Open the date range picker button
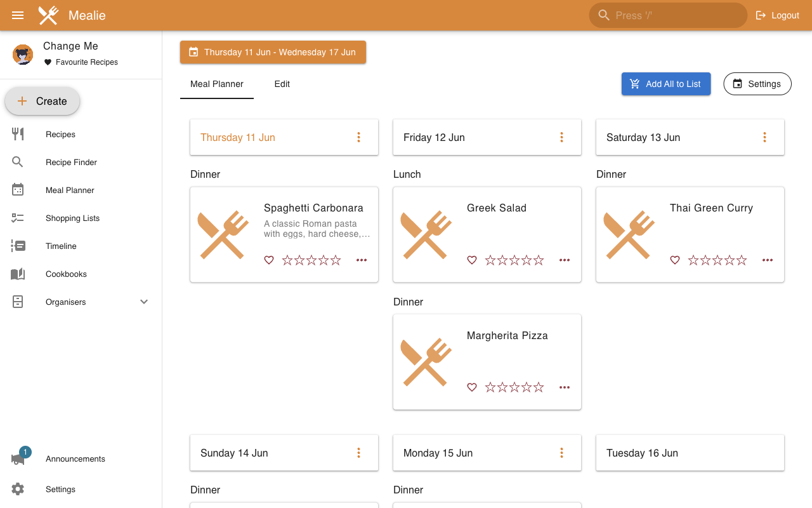The width and height of the screenshot is (812, 508). tap(273, 52)
